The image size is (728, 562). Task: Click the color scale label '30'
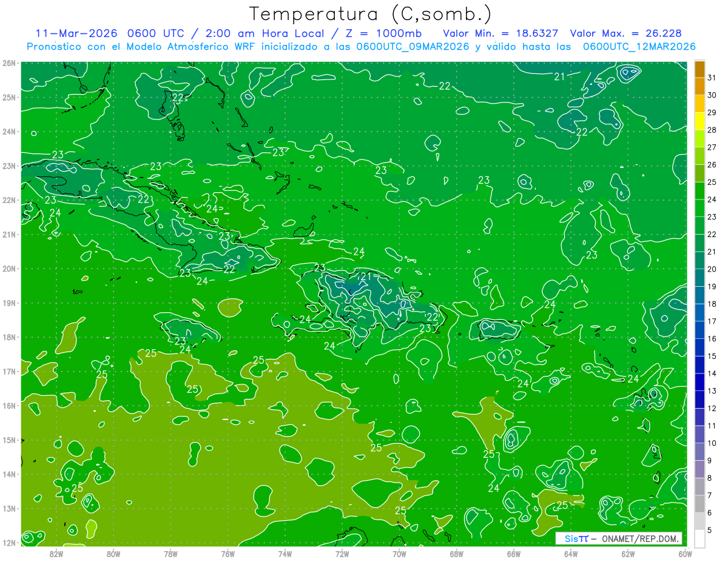click(x=712, y=95)
